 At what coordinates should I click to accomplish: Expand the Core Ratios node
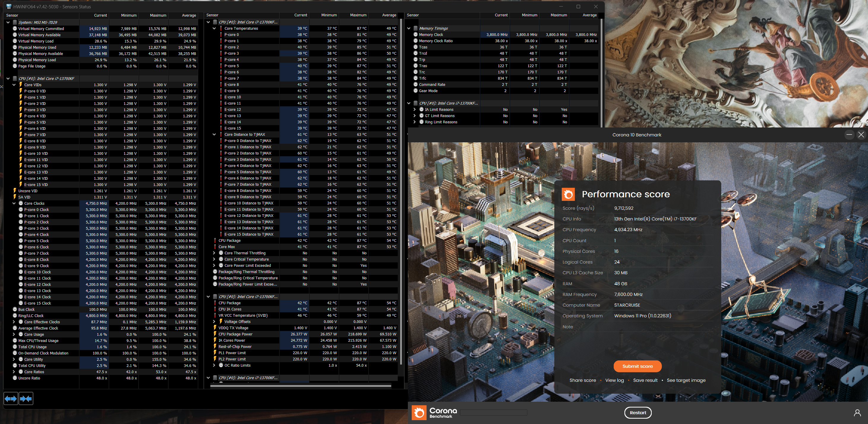click(x=14, y=372)
